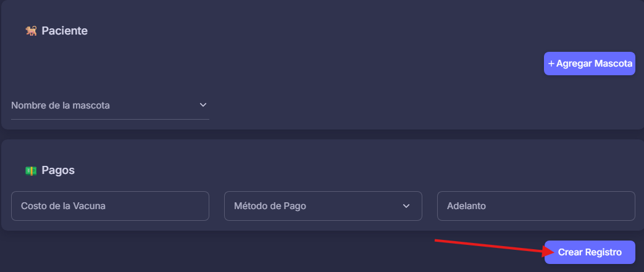Focus the Costo de la Vacuna field
Viewport: 644px width, 272px height.
tap(110, 206)
